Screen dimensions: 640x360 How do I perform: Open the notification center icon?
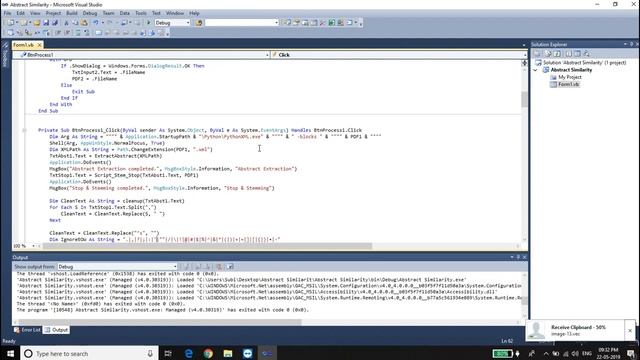631,353
